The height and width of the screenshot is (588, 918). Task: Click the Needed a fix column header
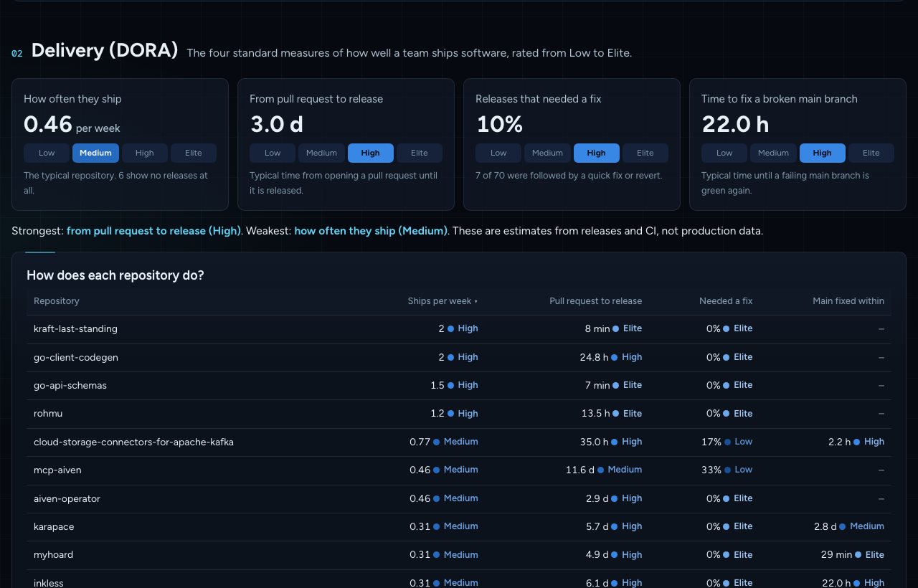pos(726,301)
